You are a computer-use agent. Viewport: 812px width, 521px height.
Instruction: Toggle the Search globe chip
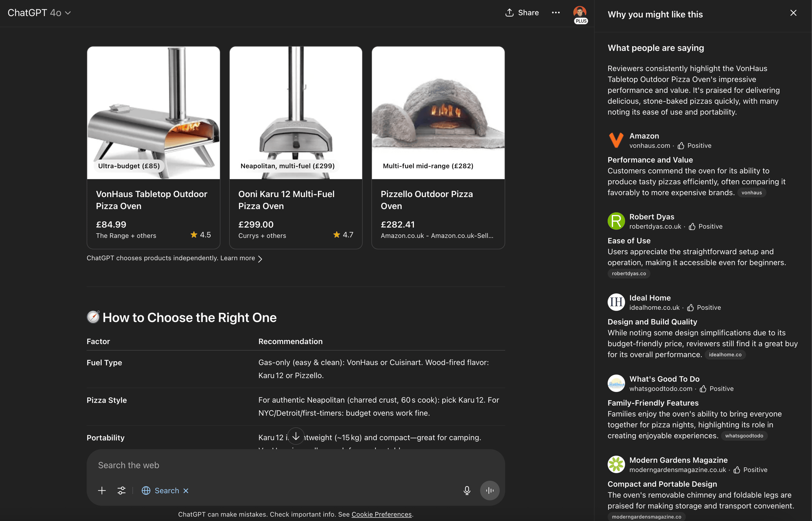point(160,491)
